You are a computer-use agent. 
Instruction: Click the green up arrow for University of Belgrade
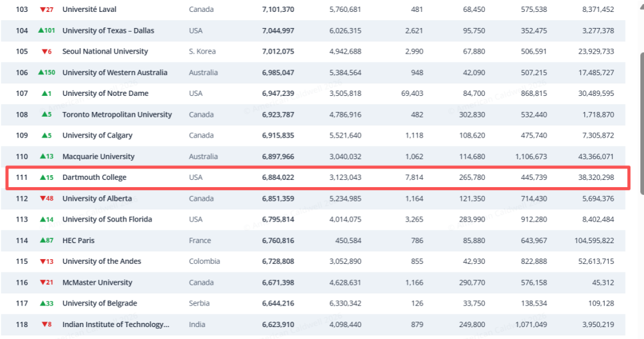43,303
